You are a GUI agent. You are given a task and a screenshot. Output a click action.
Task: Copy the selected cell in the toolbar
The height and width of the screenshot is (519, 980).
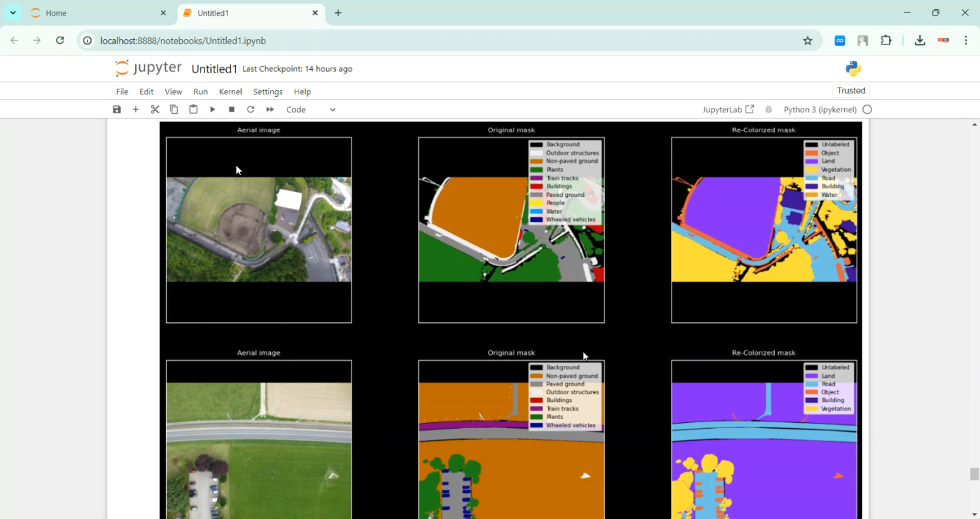(x=174, y=110)
